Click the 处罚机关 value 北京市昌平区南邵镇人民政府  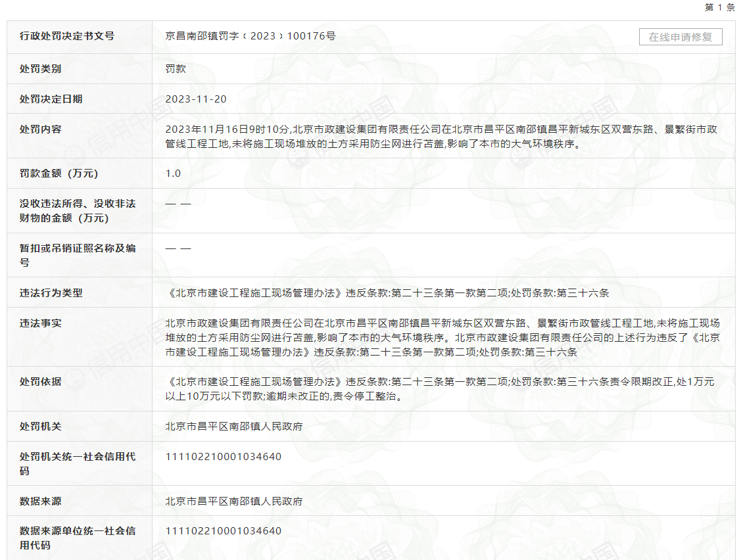coord(234,427)
